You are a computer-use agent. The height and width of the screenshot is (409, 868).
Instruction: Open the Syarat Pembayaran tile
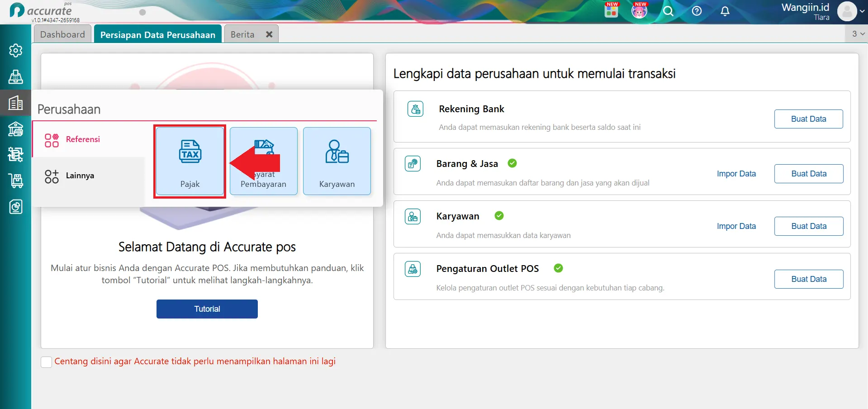point(264,161)
